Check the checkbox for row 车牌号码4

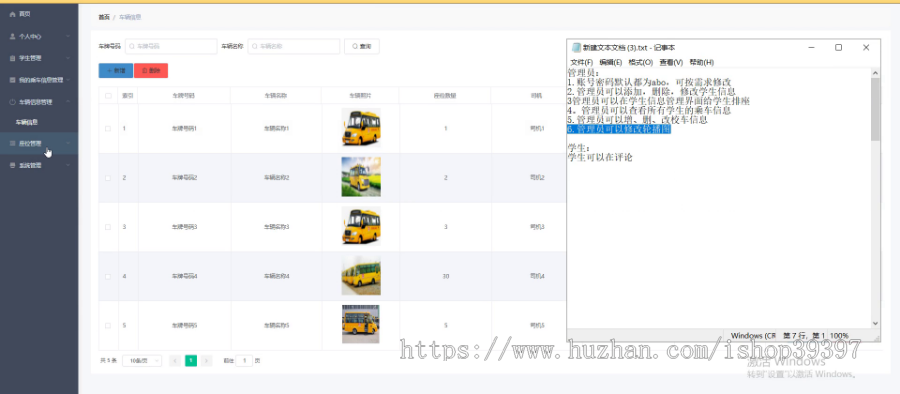[x=108, y=276]
